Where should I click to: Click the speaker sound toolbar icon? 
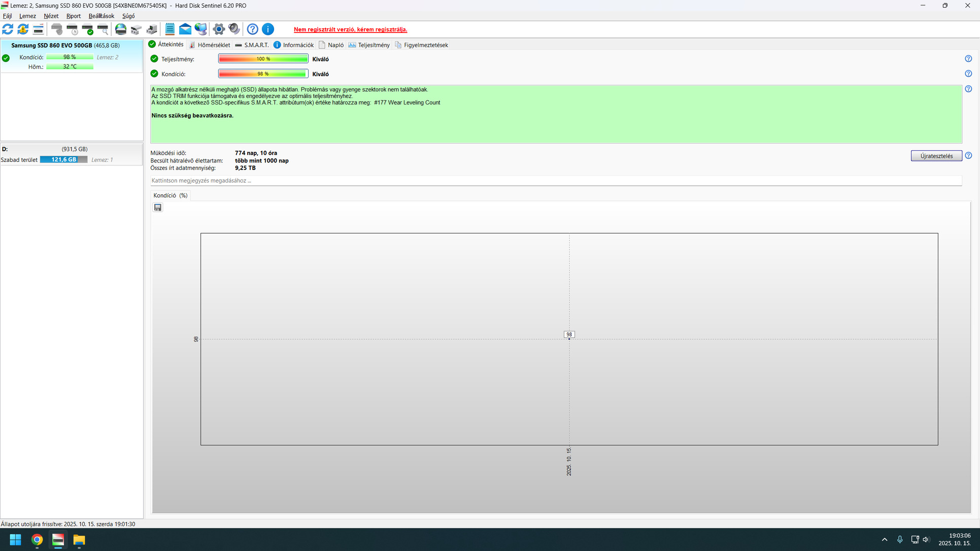click(x=234, y=29)
